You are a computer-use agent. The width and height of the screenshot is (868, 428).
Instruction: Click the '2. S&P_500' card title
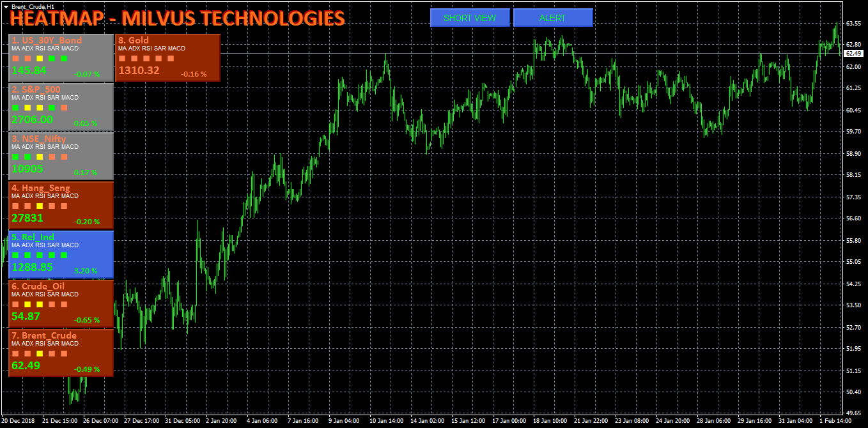[36, 89]
